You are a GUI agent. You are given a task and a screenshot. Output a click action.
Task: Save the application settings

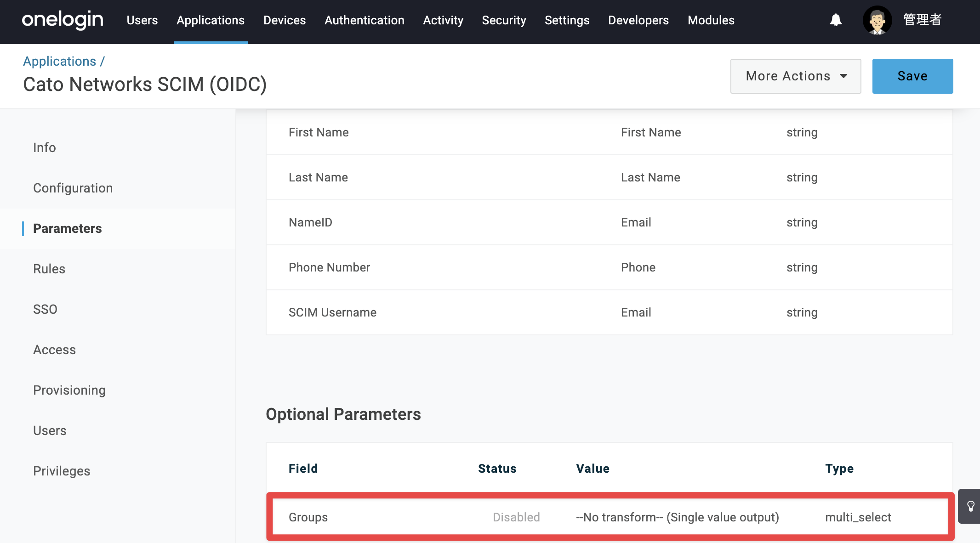912,76
